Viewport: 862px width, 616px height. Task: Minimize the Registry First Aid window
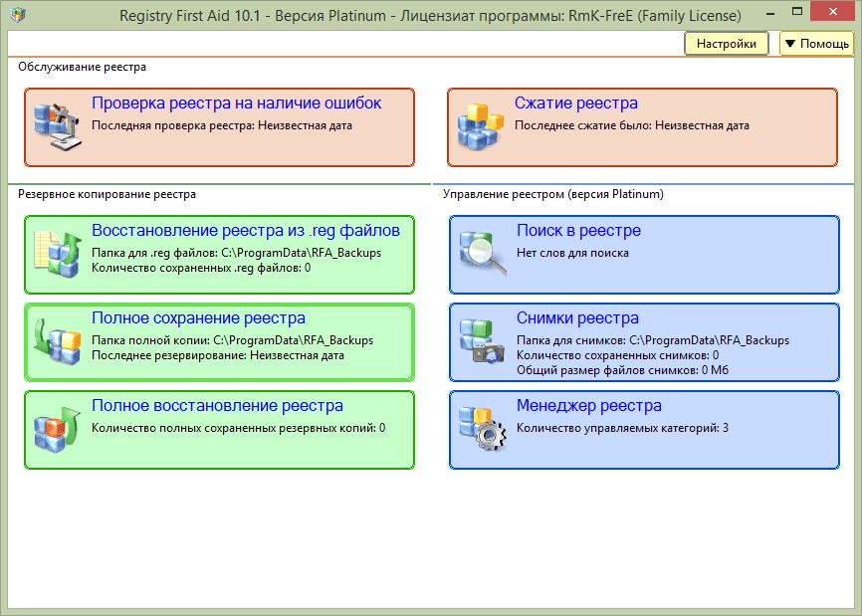click(x=770, y=13)
